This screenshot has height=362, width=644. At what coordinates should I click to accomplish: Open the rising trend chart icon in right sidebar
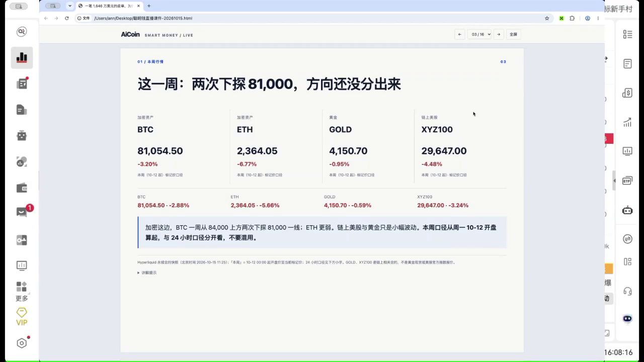[627, 122]
